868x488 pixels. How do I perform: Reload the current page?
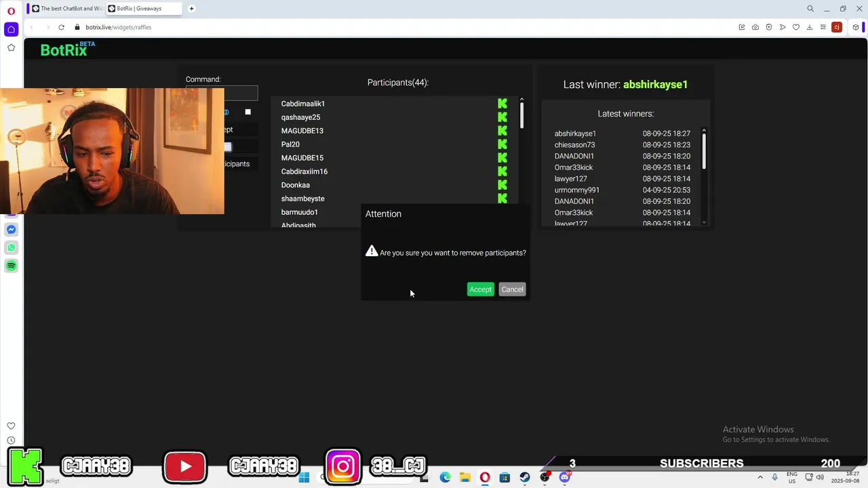pyautogui.click(x=61, y=27)
